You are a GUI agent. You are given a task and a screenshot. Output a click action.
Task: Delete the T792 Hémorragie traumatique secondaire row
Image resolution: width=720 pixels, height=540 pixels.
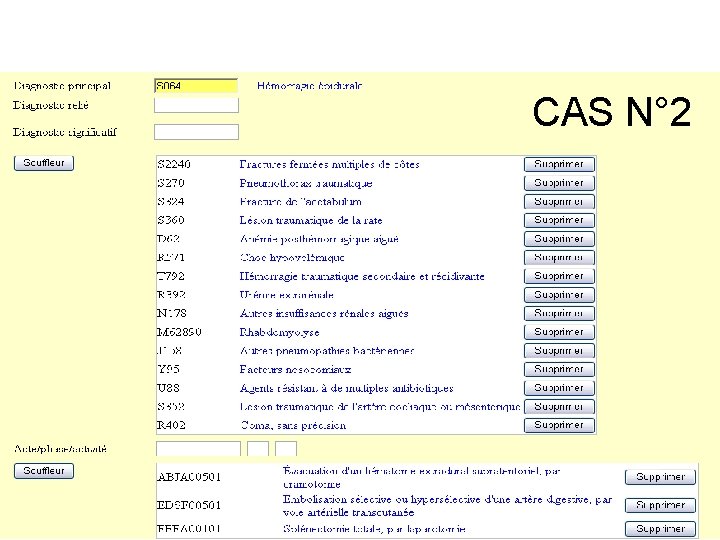559,276
